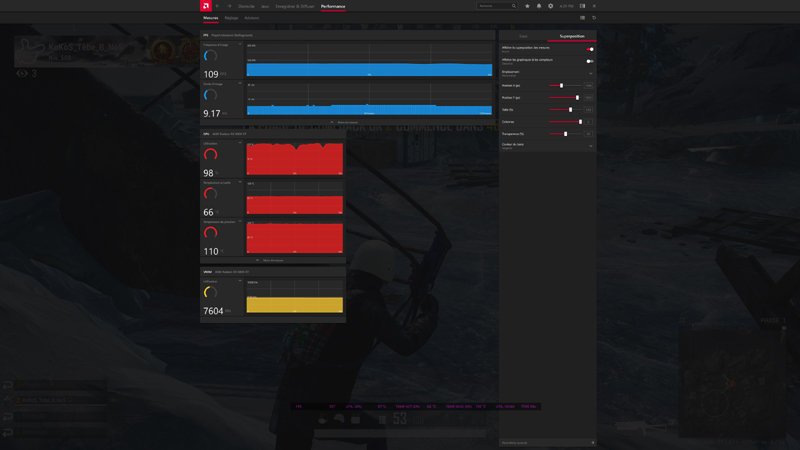Open favorites with the star icon
The height and width of the screenshot is (450, 800).
(527, 6)
